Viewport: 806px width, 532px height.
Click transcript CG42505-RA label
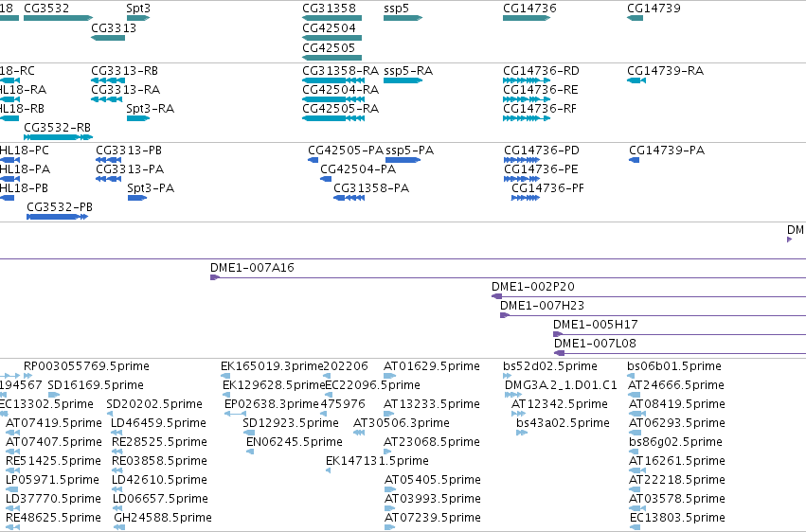[340, 109]
